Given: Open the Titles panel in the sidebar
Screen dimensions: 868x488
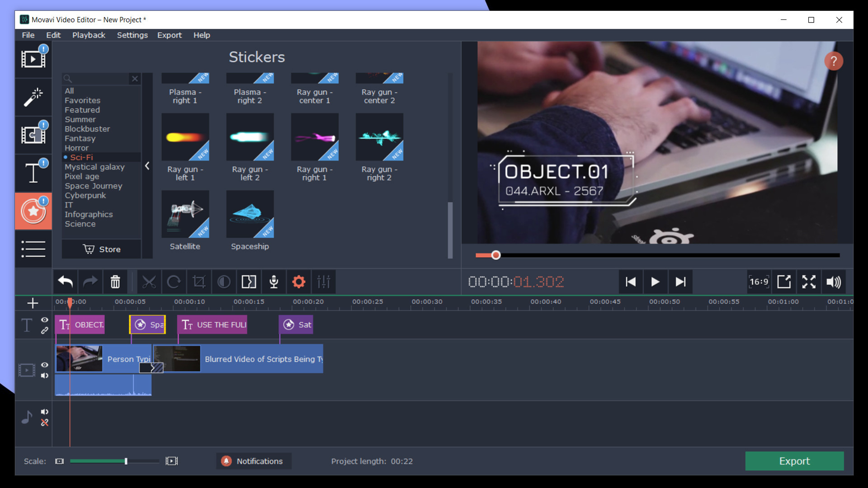Looking at the screenshot, I should (x=33, y=173).
